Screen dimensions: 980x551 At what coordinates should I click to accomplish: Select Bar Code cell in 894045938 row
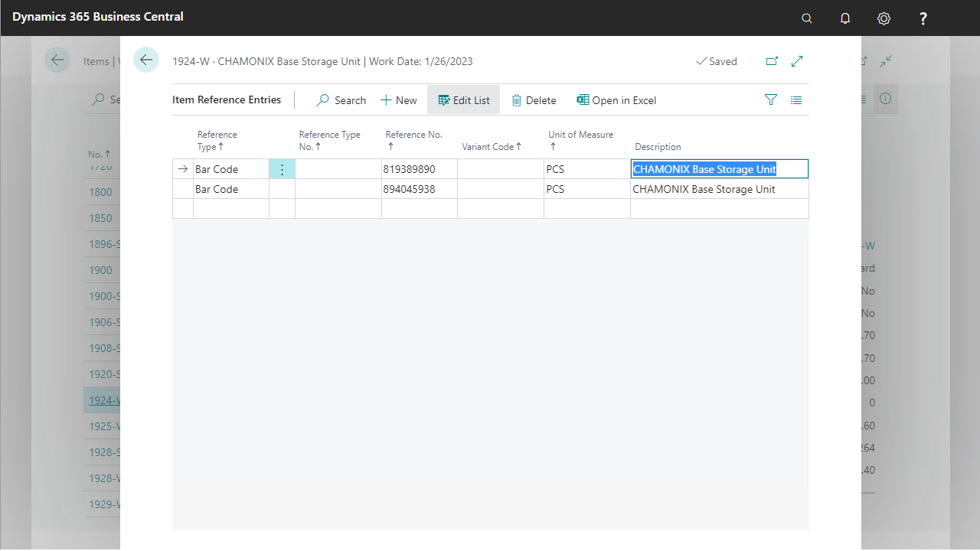231,189
